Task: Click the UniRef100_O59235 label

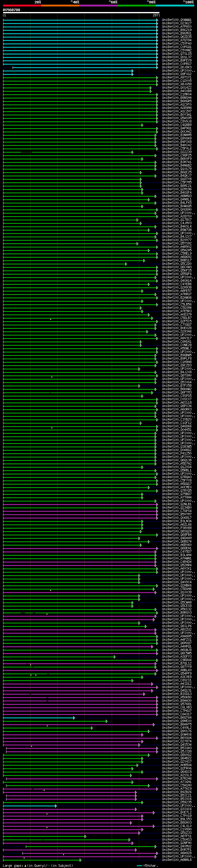Action: 176,802
